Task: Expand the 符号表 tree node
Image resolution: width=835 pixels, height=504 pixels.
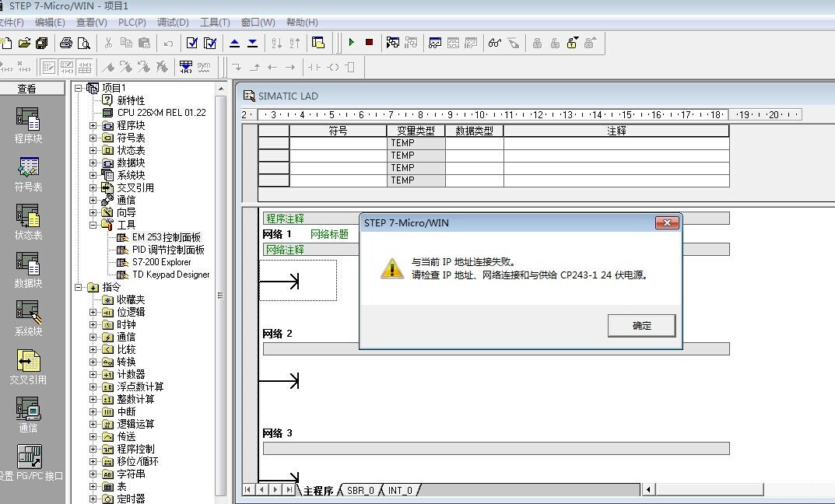Action: (93, 138)
